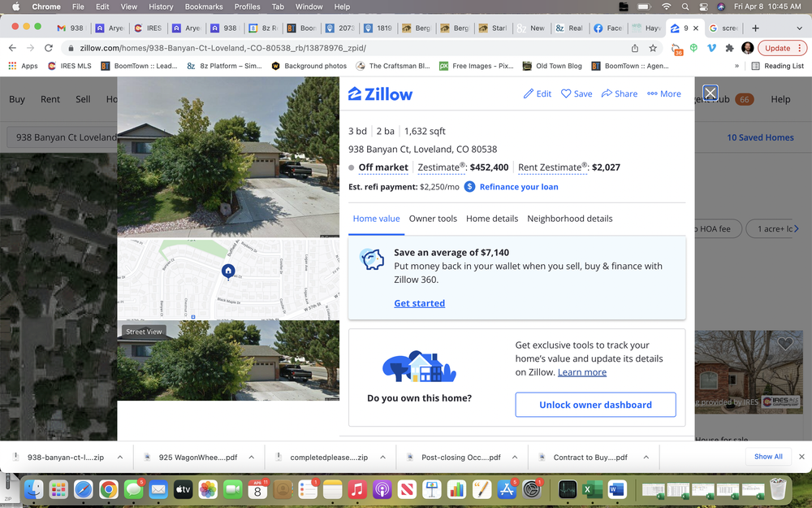This screenshot has height=508, width=812.
Task: Click the Rent Zestimate label
Action: coord(552,167)
